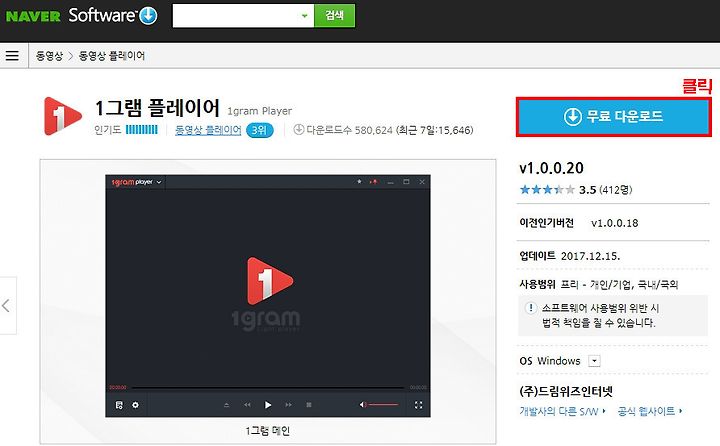720x446 pixels.
Task: Open the settings gear in player
Action: tap(135, 405)
